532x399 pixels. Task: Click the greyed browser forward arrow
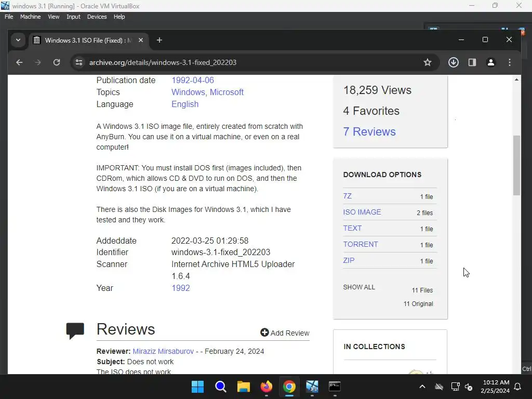37,62
